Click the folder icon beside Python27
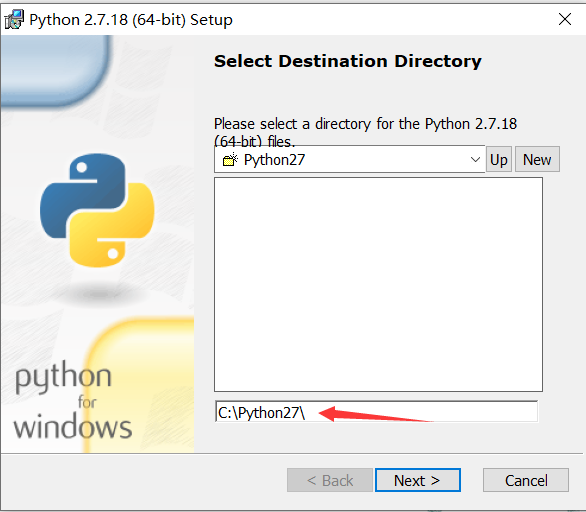The height and width of the screenshot is (512, 586). [230, 160]
